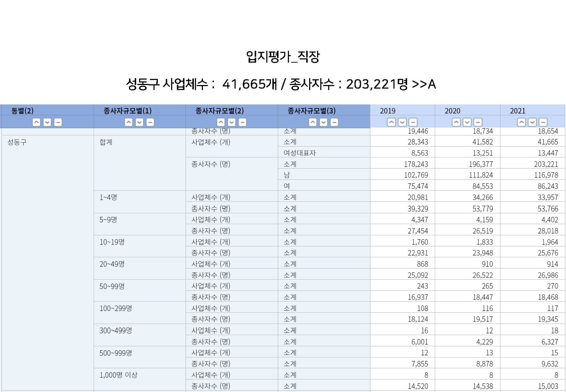Screen dimensions: 566x392
Task: Click the 입지평가_직장 title text
Action: point(283,57)
